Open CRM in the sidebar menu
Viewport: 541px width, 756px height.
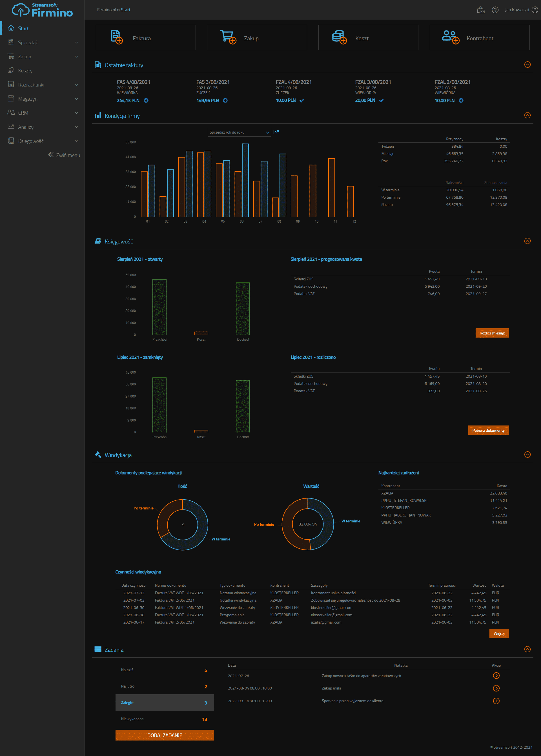(42, 112)
